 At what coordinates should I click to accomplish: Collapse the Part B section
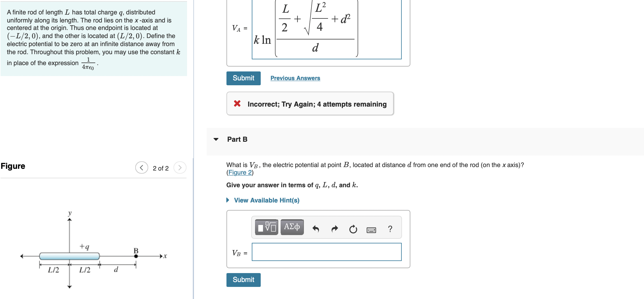coord(216,139)
